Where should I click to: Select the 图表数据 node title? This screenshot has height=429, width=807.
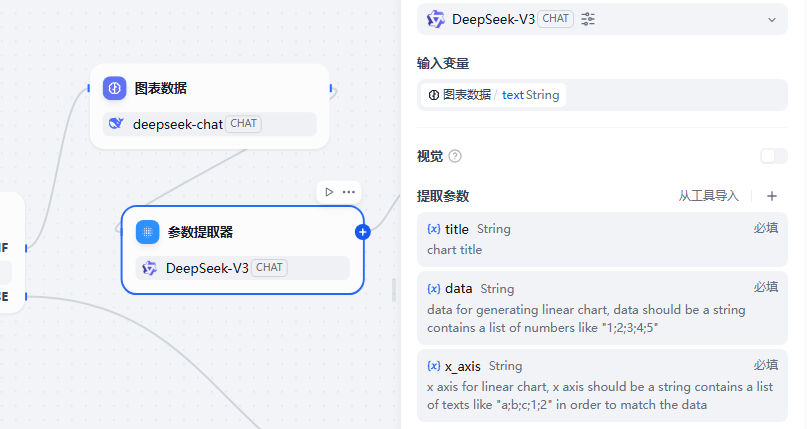[161, 88]
